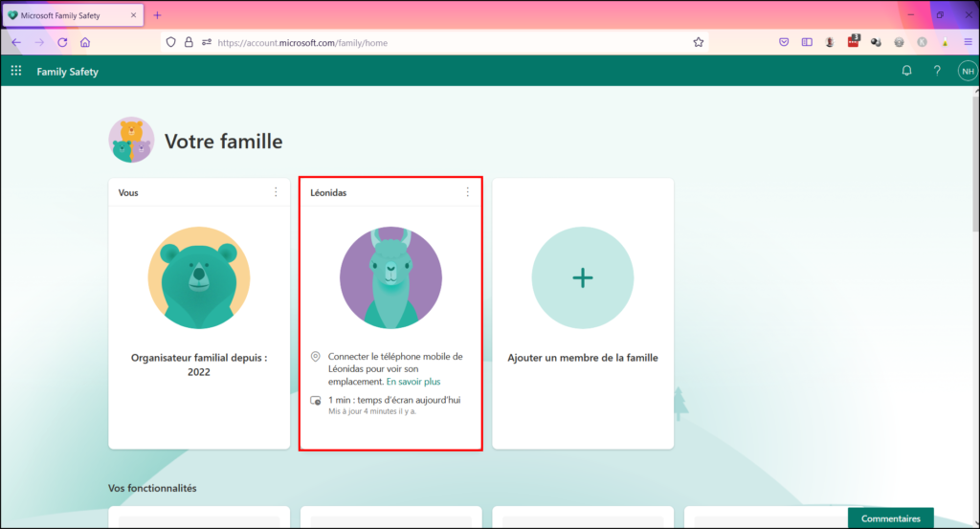
Task: Open the browser hamburger menu
Action: pos(969,42)
